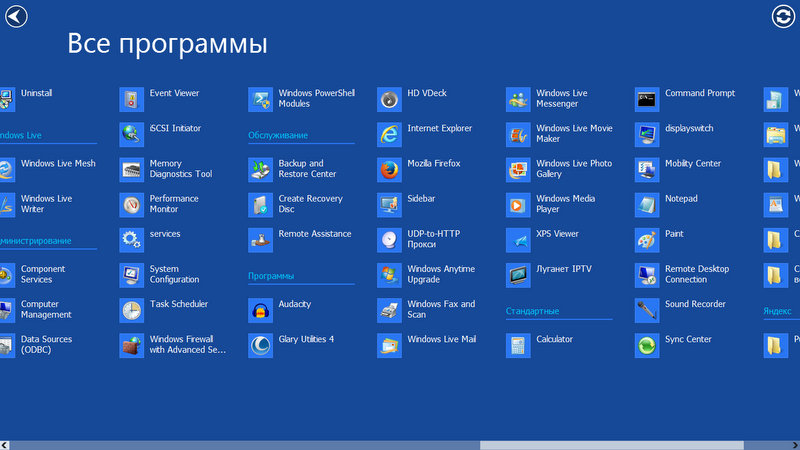Click the Data Sources (ODBC) label
Image resolution: width=800 pixels, height=450 pixels.
(46, 344)
